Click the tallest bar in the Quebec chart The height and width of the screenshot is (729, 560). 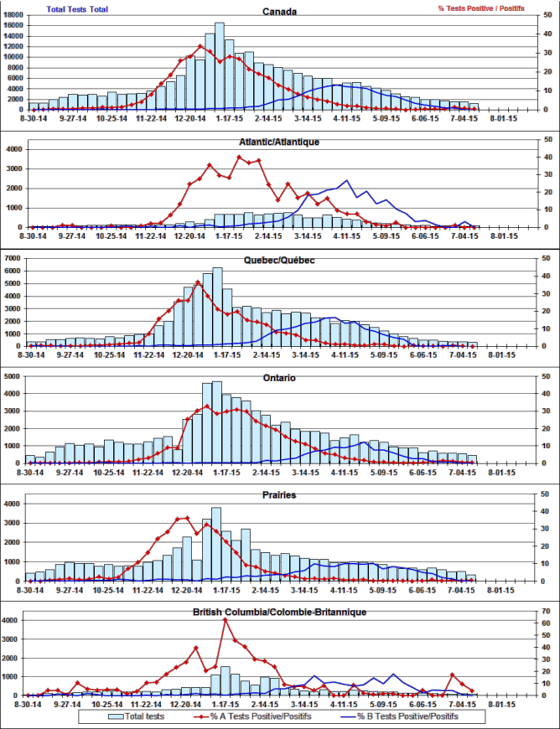(218, 307)
